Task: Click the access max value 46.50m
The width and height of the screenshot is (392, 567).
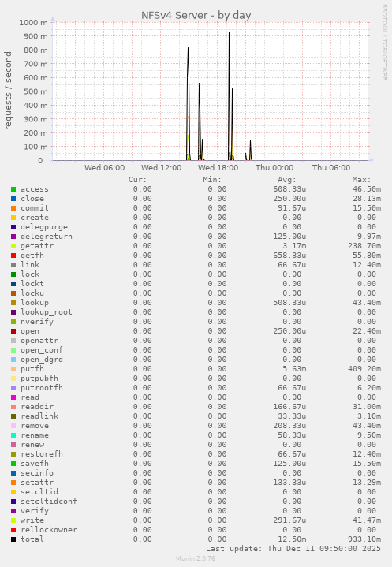Action: [367, 189]
